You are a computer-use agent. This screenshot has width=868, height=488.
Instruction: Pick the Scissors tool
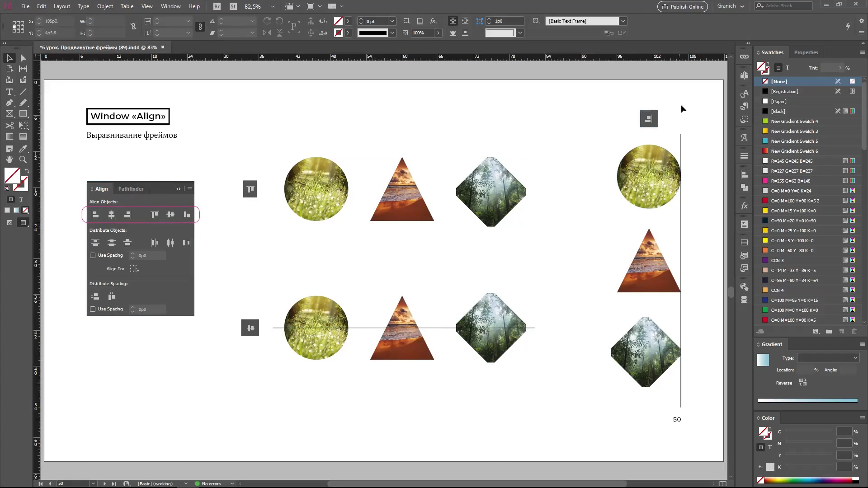(x=9, y=126)
